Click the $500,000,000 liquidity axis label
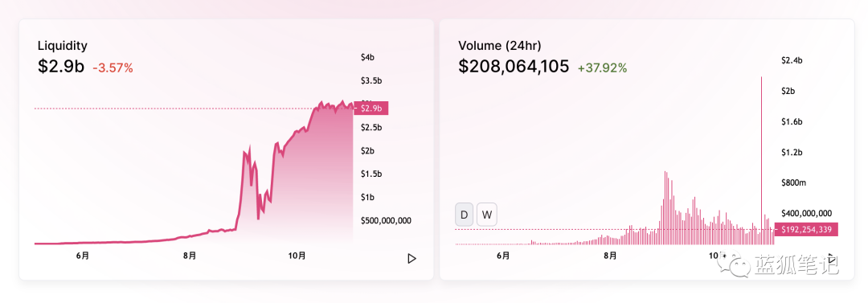Image resolution: width=868 pixels, height=303 pixels. pyautogui.click(x=386, y=220)
